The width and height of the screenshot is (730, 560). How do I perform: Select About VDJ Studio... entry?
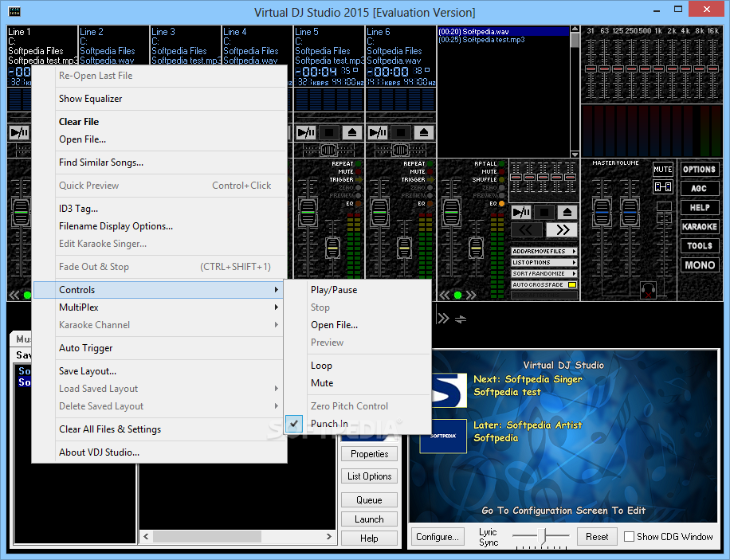[x=159, y=452]
